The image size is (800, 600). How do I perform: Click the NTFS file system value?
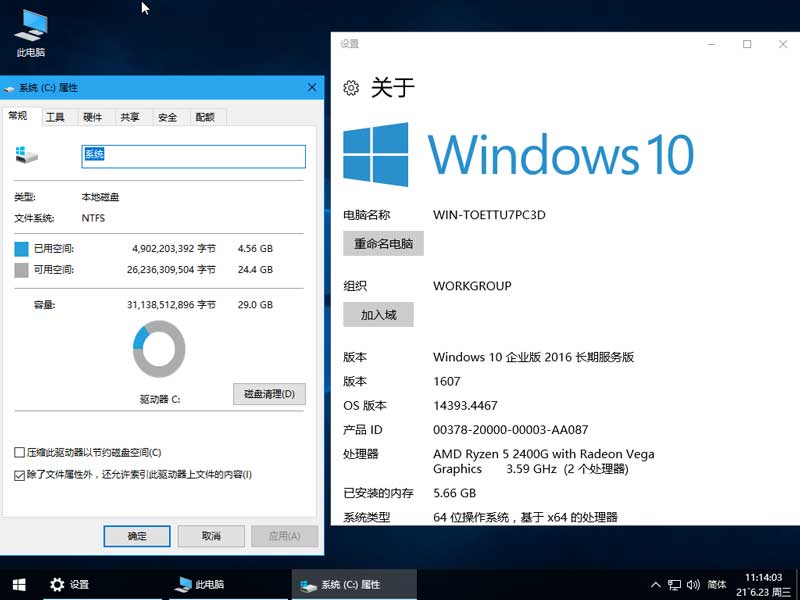[93, 218]
